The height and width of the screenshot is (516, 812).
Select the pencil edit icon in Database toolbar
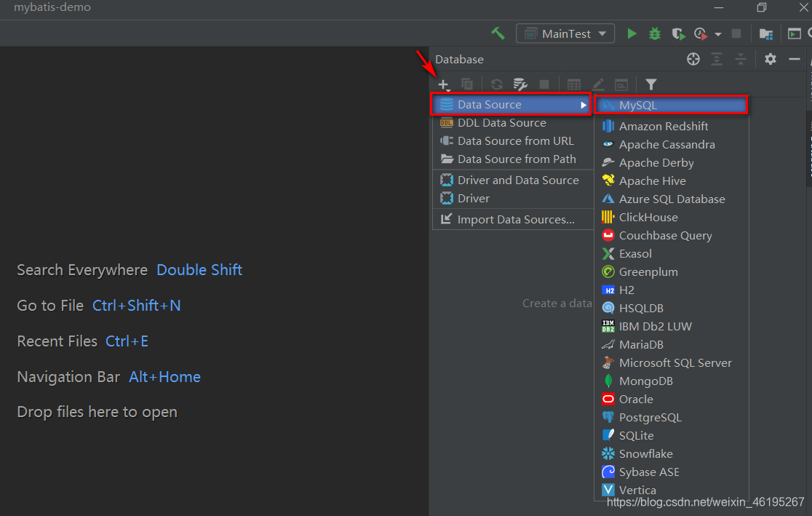coord(597,84)
